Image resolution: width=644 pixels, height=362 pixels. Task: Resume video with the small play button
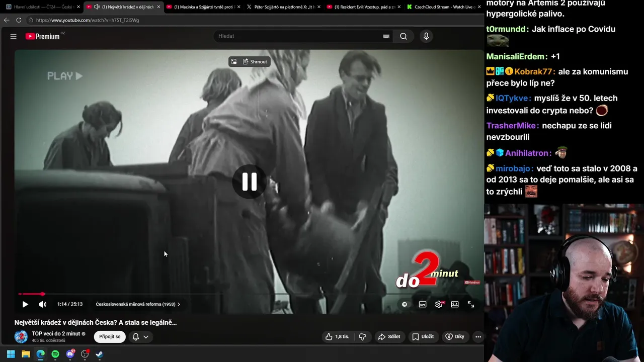pos(25,304)
